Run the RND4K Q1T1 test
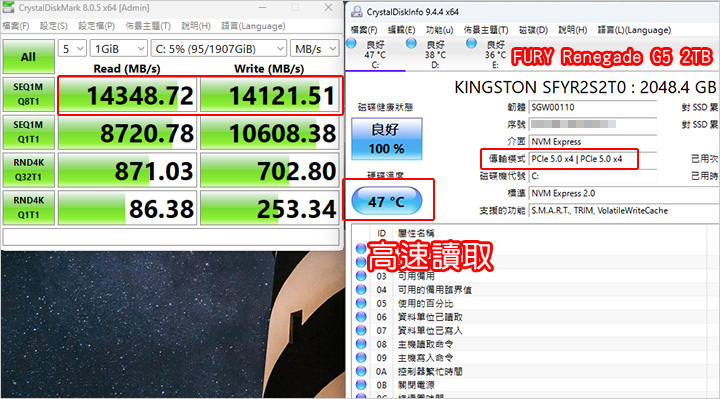Screen dimensions: 720x399 28,208
